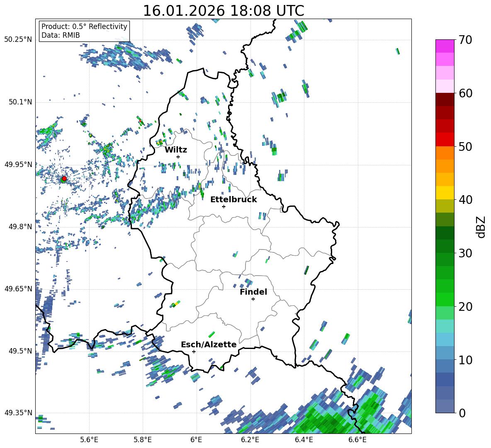Screen dimensions: 491x448
Task: Click the Ettelbruck city label
Action: tap(233, 200)
